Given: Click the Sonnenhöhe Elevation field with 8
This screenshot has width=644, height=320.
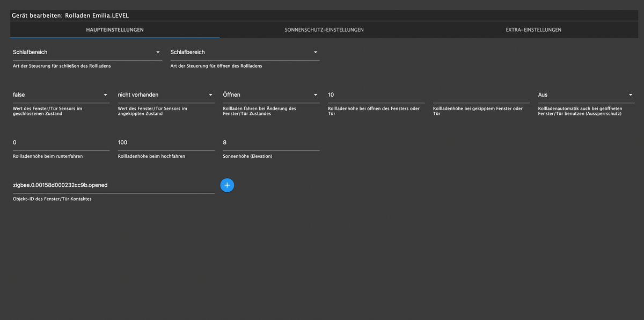Looking at the screenshot, I should tap(271, 142).
